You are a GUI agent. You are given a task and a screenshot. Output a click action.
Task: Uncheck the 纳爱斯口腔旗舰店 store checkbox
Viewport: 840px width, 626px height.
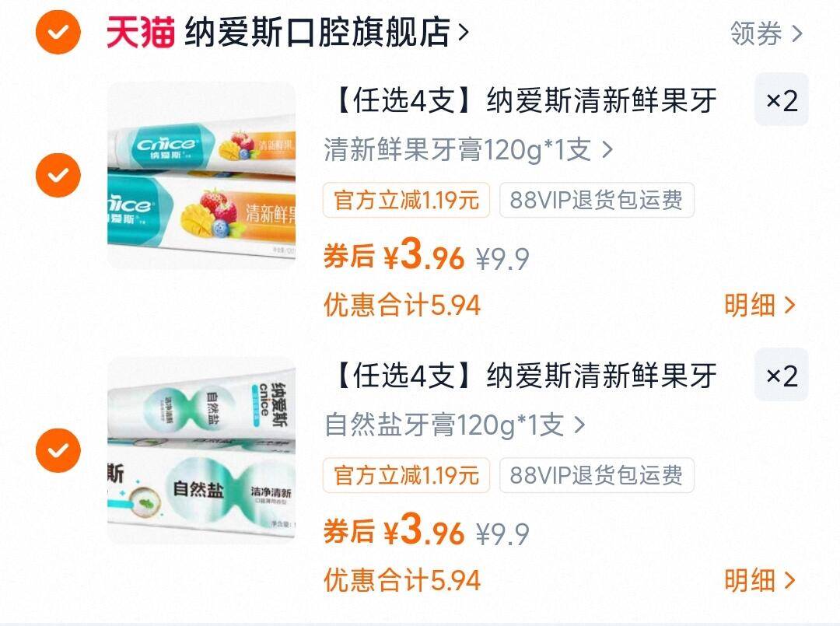58,32
